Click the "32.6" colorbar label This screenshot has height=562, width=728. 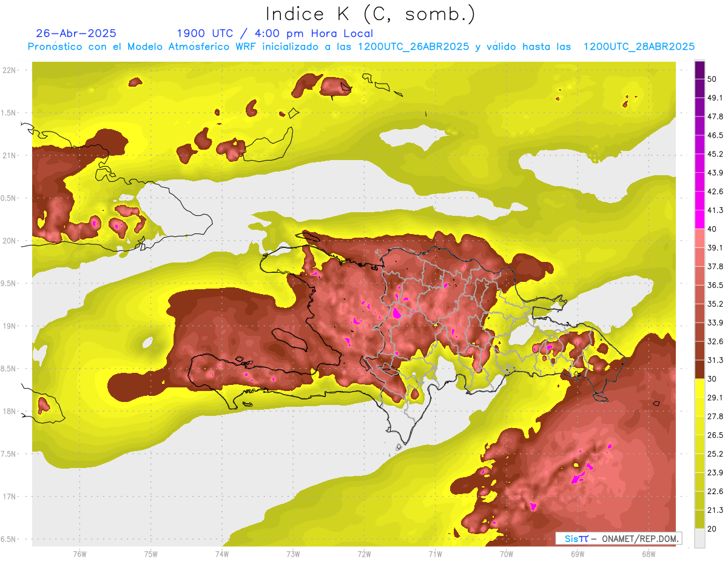715,341
